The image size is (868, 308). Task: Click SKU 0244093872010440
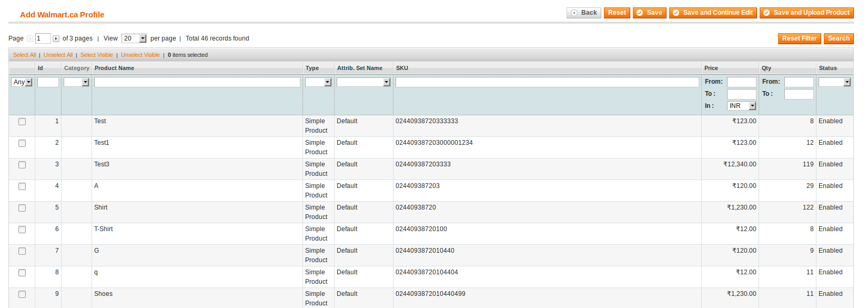coord(425,251)
